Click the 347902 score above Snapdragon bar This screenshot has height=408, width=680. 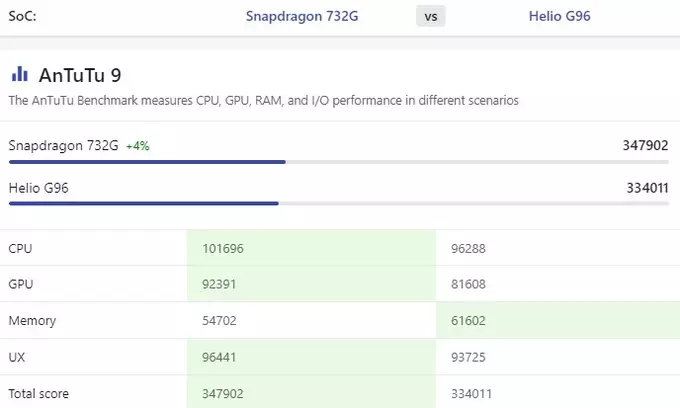click(x=645, y=145)
